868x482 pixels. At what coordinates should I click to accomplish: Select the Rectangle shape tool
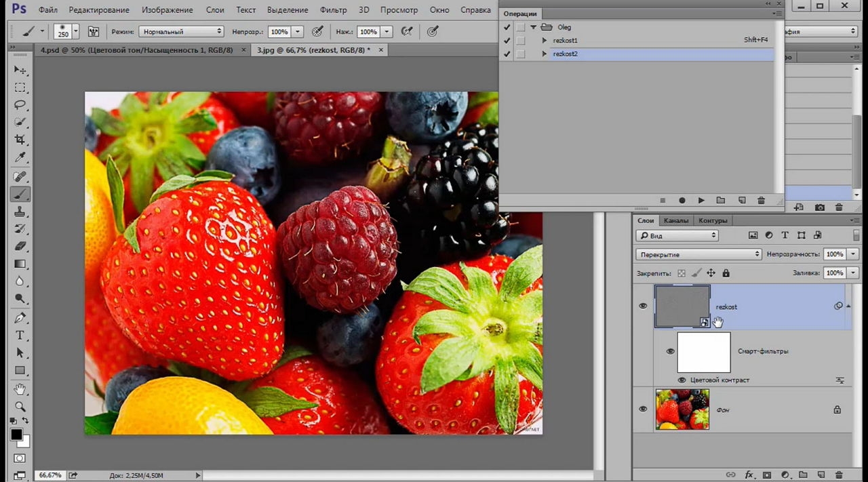point(20,371)
